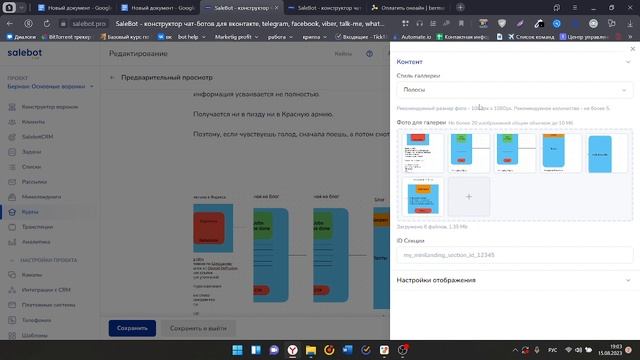
Task: Open Платежные системы in the sidebar
Action: 48,305
